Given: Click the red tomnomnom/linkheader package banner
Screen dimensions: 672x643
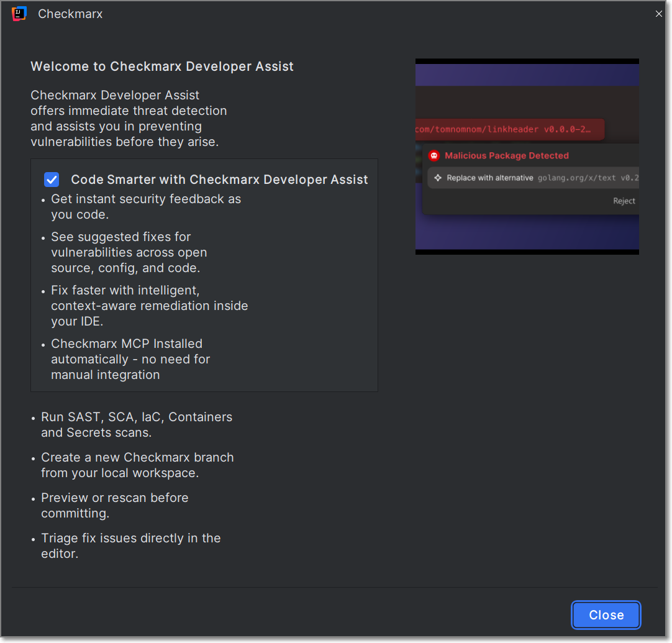Looking at the screenshot, I should (509, 130).
